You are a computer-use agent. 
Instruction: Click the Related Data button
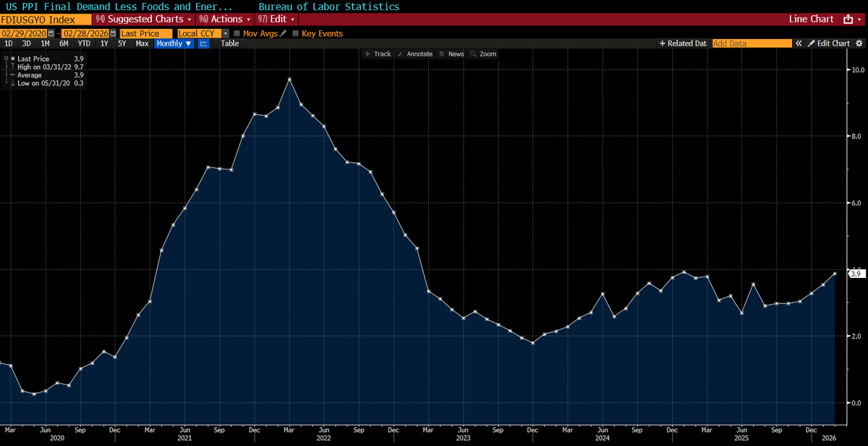click(x=683, y=43)
